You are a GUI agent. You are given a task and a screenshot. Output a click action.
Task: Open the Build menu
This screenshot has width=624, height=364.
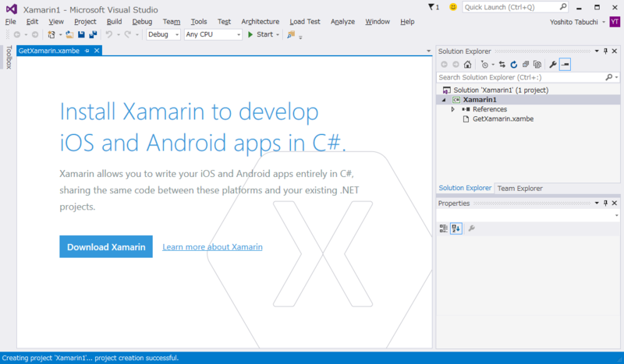(x=114, y=22)
